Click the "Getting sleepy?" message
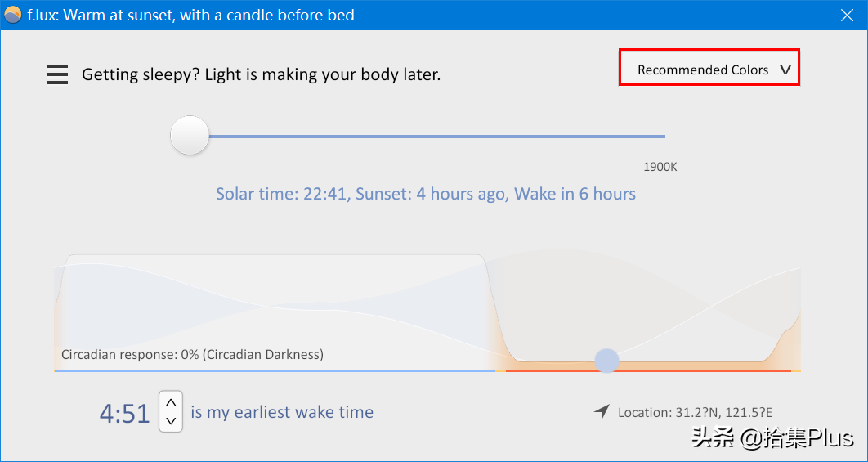Viewport: 868px width, 462px height. tap(261, 74)
